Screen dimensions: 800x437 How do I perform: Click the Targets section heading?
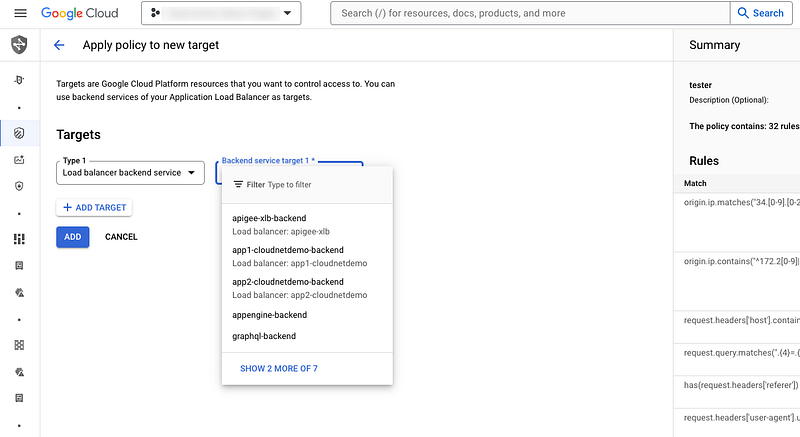click(x=79, y=135)
